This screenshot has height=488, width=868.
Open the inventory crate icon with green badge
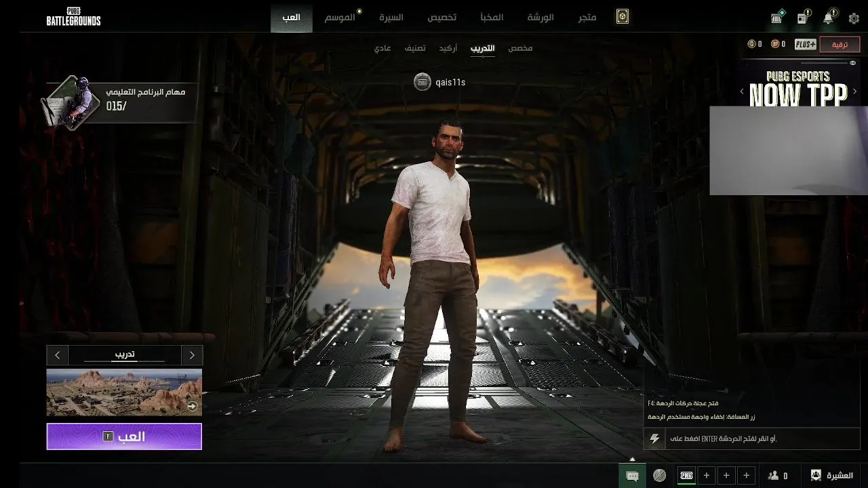777,18
